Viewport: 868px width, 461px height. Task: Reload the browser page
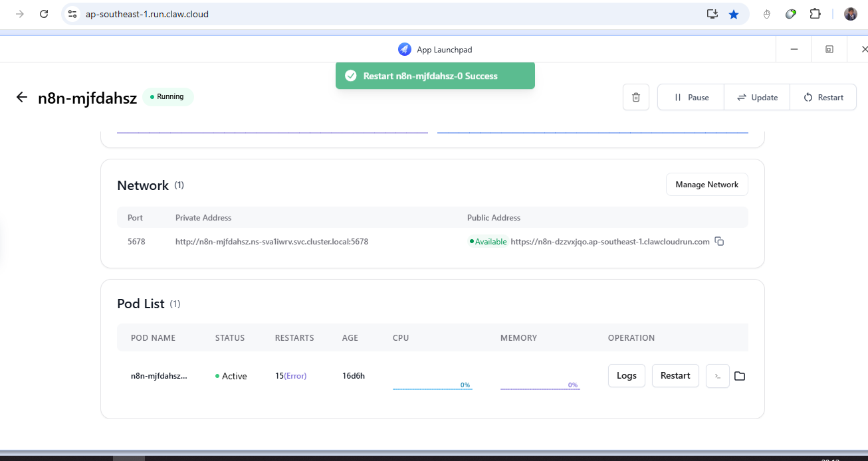pyautogui.click(x=44, y=14)
